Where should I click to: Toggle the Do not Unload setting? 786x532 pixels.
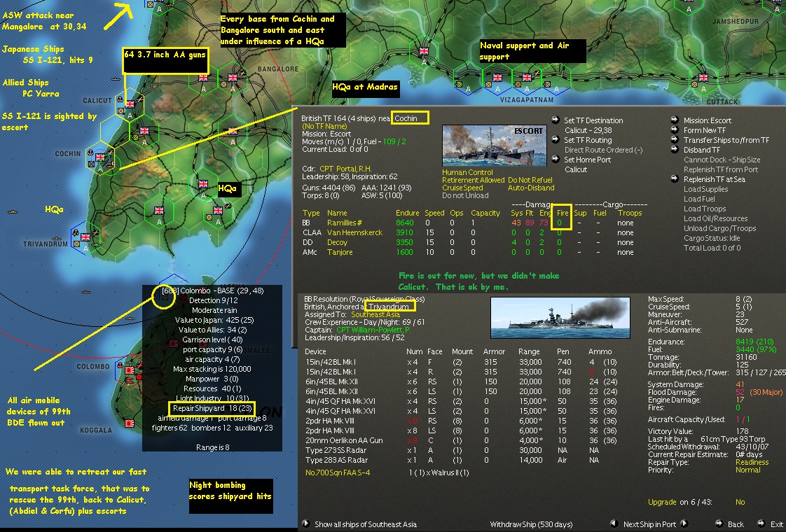click(465, 195)
